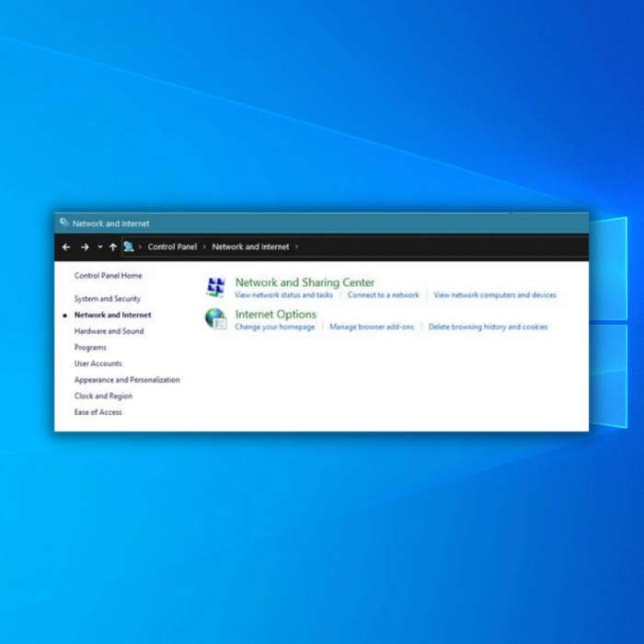Viewport: 644px width, 644px height.
Task: Click Manage browser add-ons
Action: point(372,327)
